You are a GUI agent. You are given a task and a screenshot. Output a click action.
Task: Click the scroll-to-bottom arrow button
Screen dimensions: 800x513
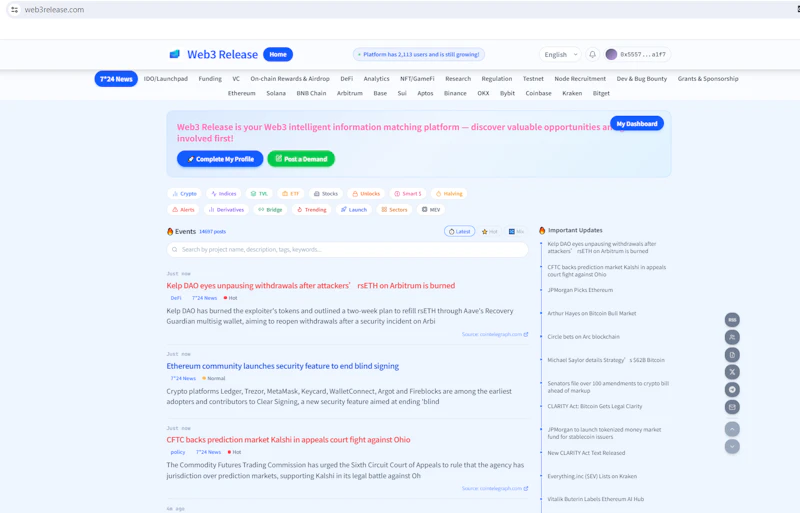point(732,447)
